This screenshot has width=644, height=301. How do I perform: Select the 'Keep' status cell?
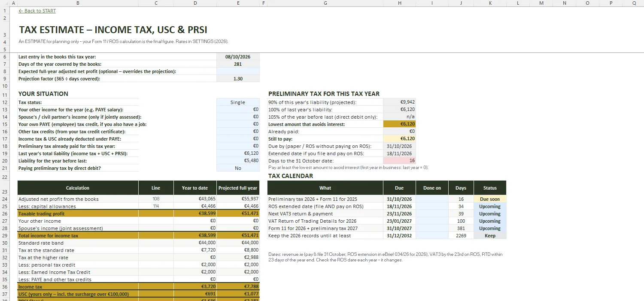tap(490, 236)
